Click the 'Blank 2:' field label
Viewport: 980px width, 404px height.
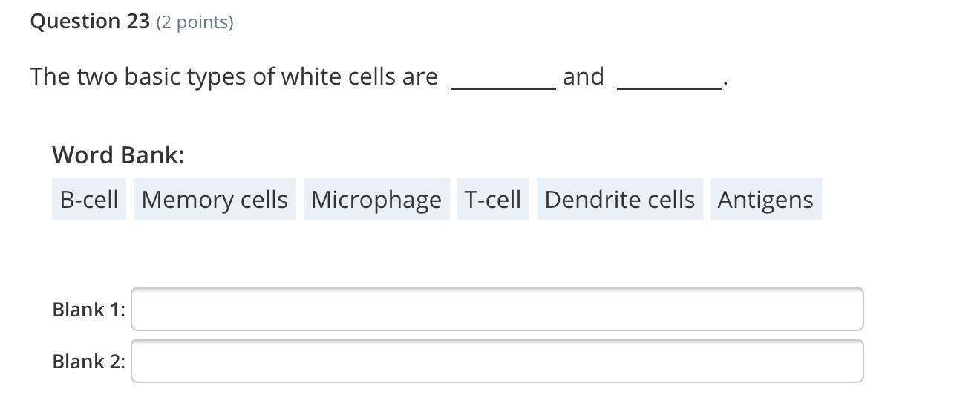pos(88,361)
